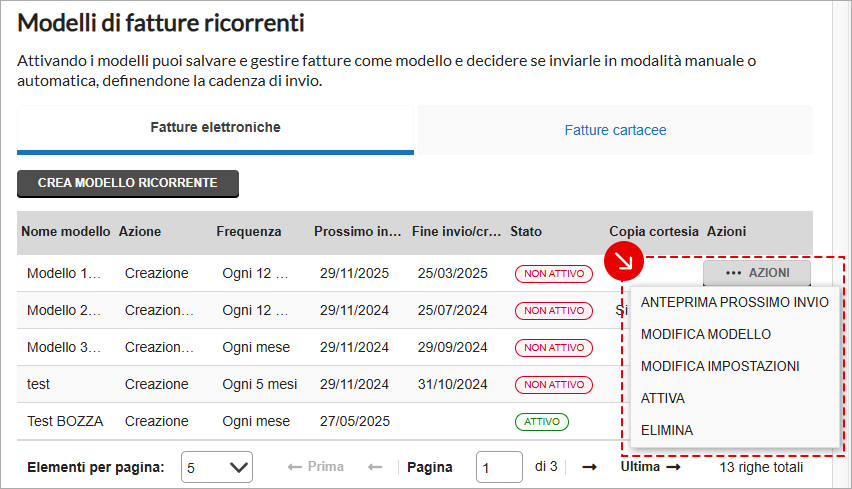Choose Elimina from the actions menu

pos(667,430)
